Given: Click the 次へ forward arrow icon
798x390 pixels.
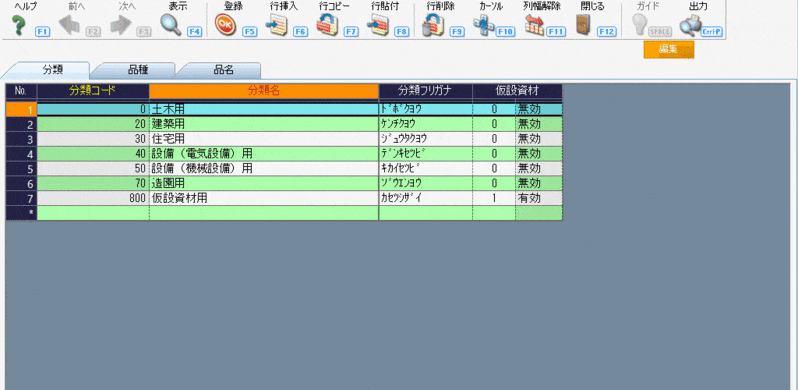Looking at the screenshot, I should tap(121, 25).
